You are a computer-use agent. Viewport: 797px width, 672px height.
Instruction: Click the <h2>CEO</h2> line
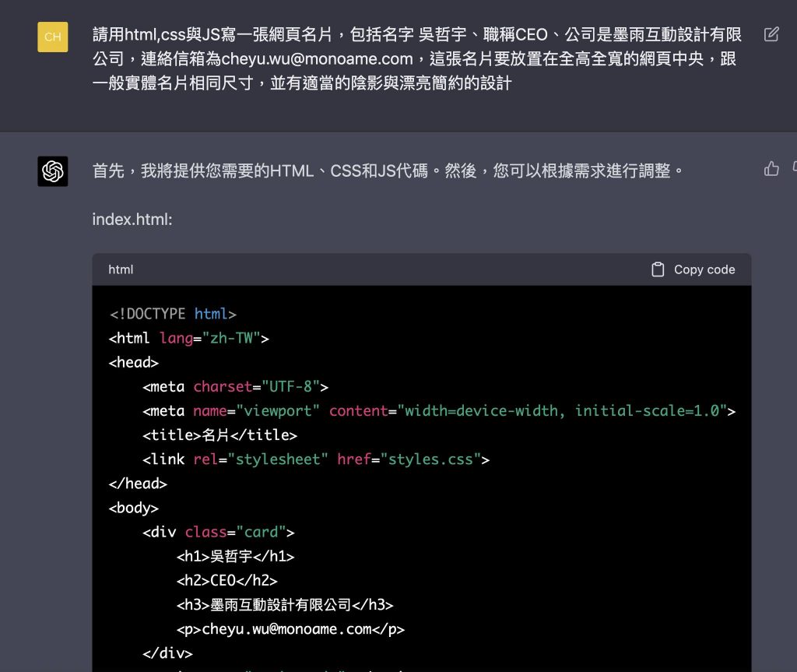point(227,580)
